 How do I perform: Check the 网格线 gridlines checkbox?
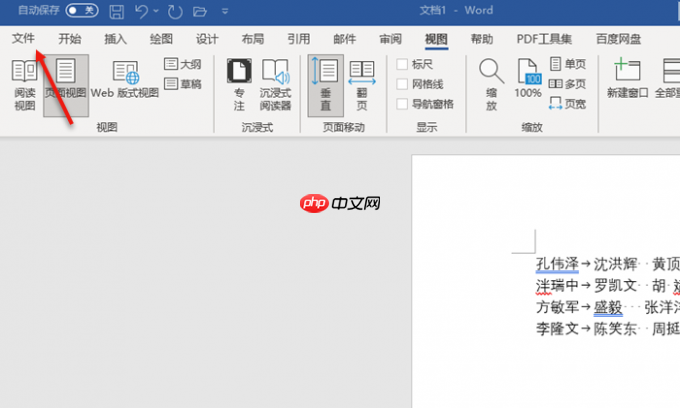click(402, 84)
